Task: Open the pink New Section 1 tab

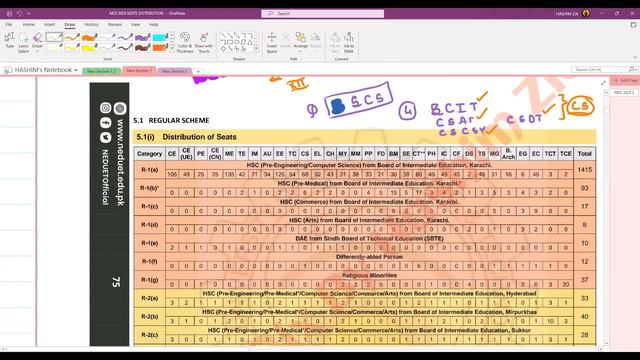Action: click(139, 71)
